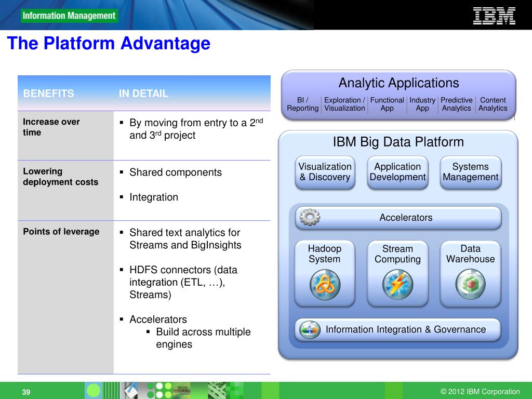Click the IN DETAIL column header

[x=143, y=94]
